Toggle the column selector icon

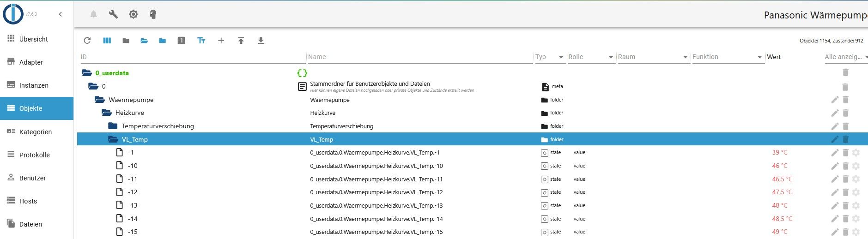(x=107, y=41)
